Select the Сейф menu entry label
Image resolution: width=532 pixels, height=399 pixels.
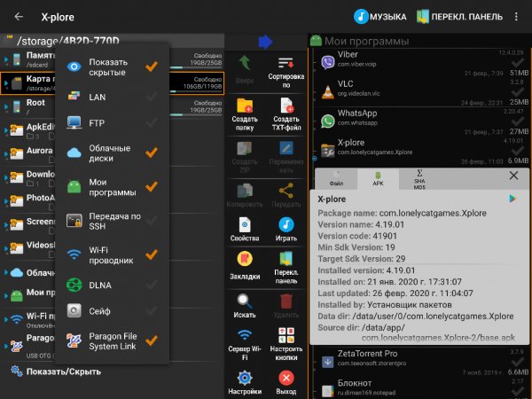click(x=99, y=311)
